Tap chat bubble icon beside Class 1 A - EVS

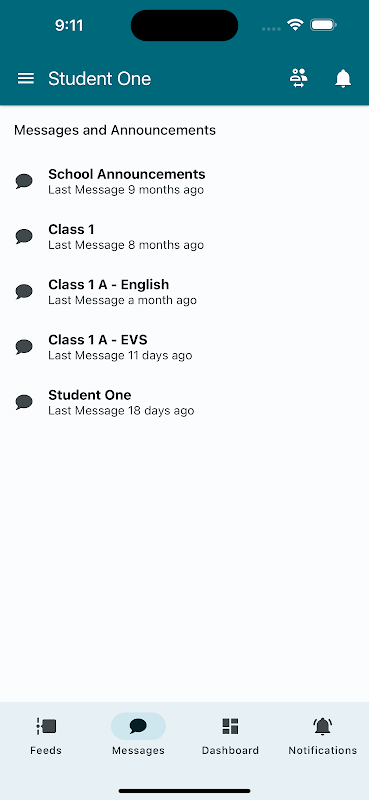(x=24, y=346)
